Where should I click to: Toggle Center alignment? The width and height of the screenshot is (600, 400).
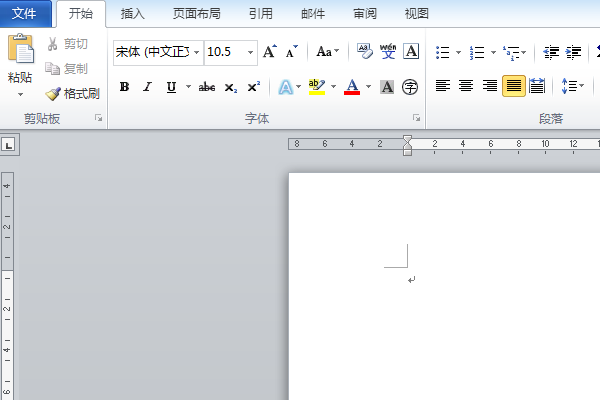[466, 86]
